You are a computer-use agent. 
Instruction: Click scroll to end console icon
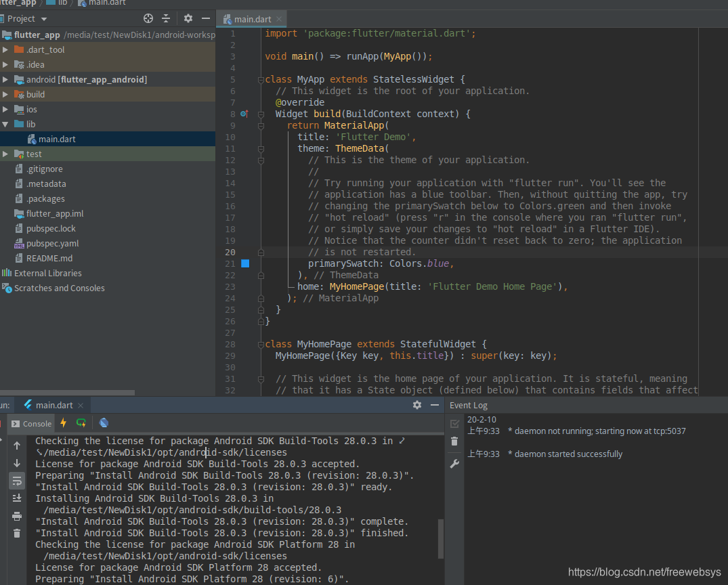(x=17, y=498)
